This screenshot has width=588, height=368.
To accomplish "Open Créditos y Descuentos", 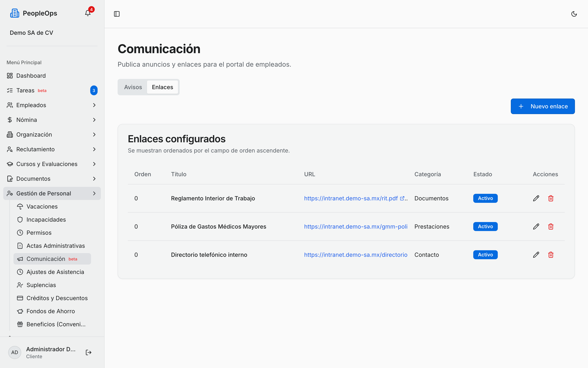I will pyautogui.click(x=52, y=298).
